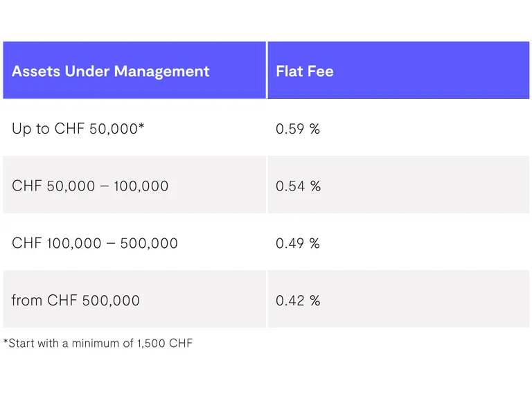Screen dimensions: 532x399
Task: Select the 0.42 % fee value
Action: point(298,301)
